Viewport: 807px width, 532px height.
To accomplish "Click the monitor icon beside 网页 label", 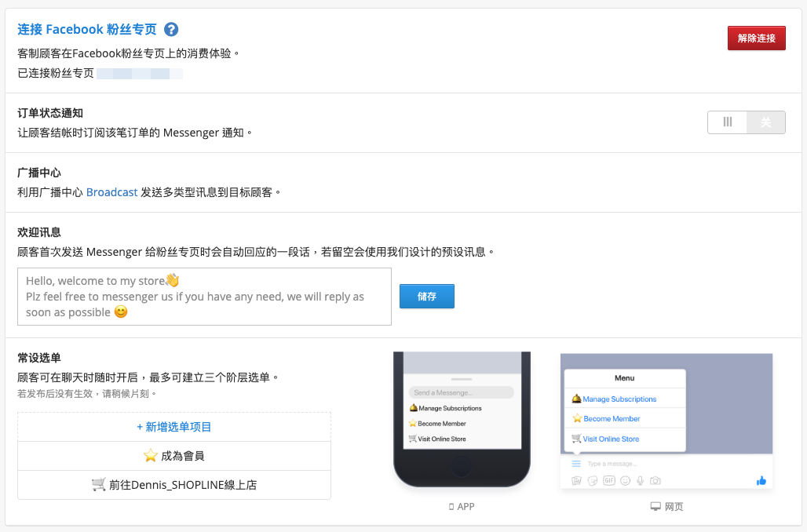I will [x=655, y=506].
